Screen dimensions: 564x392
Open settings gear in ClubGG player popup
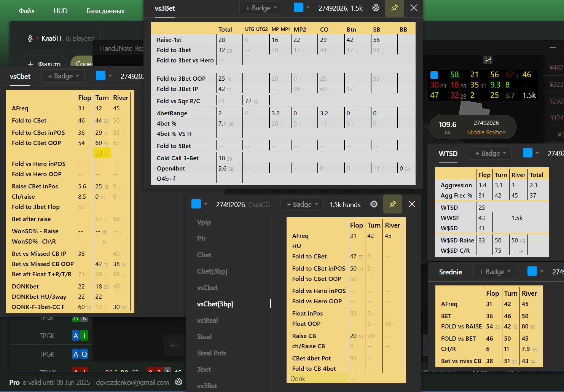pyautogui.click(x=374, y=204)
